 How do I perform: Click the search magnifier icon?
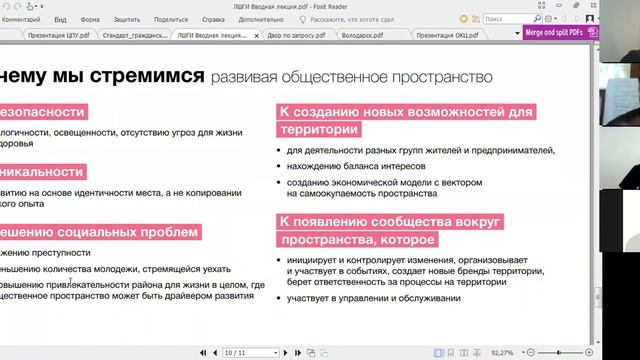pyautogui.click(x=537, y=18)
